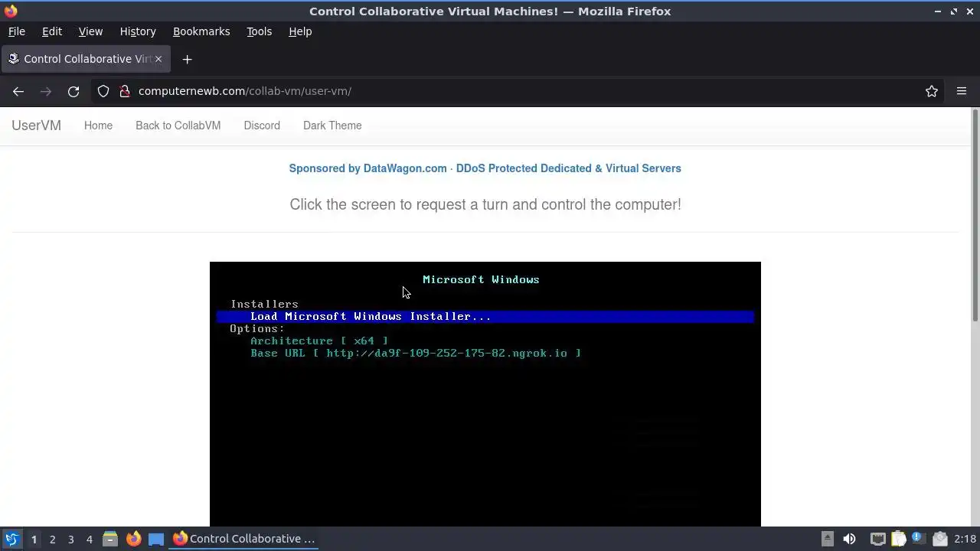The height and width of the screenshot is (551, 980).
Task: Open the DataWagon.com sponsor link
Action: [x=485, y=168]
